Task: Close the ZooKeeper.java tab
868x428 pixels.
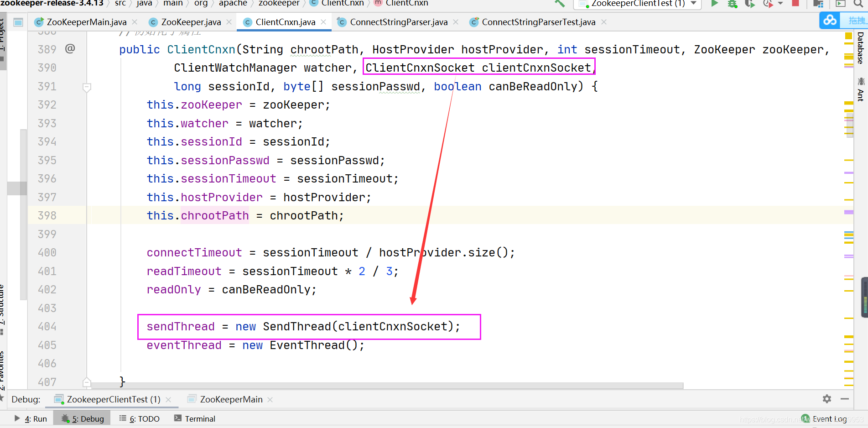Action: [x=229, y=22]
